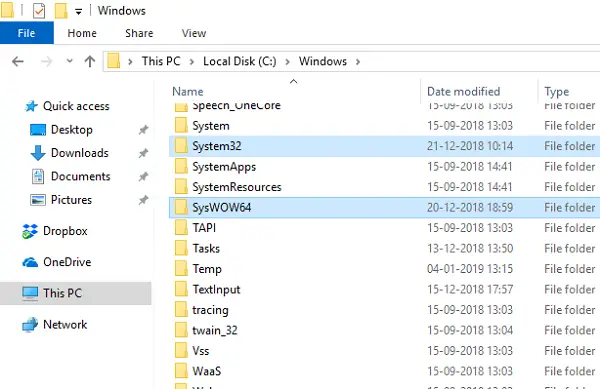
Task: Switch to the View ribbon tab
Action: 194,33
